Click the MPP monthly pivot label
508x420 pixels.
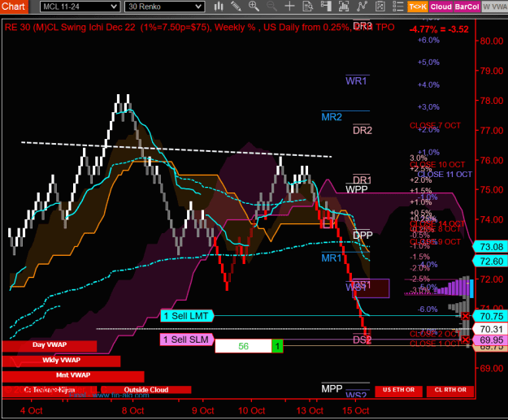pos(332,388)
